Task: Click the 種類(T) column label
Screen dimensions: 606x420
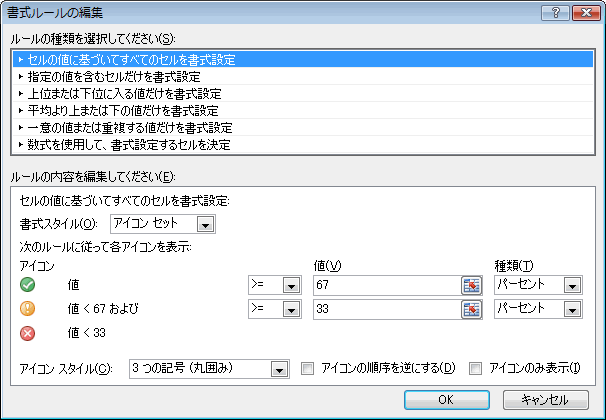Action: tap(514, 266)
